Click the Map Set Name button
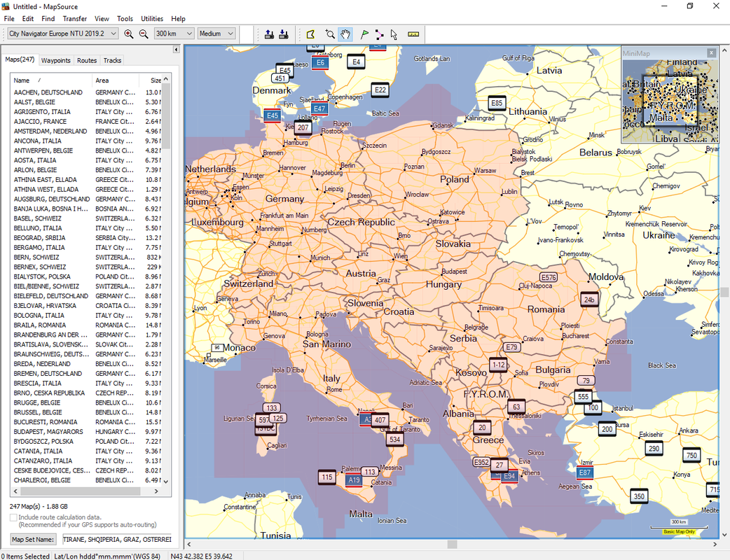The height and width of the screenshot is (560, 730). (33, 540)
